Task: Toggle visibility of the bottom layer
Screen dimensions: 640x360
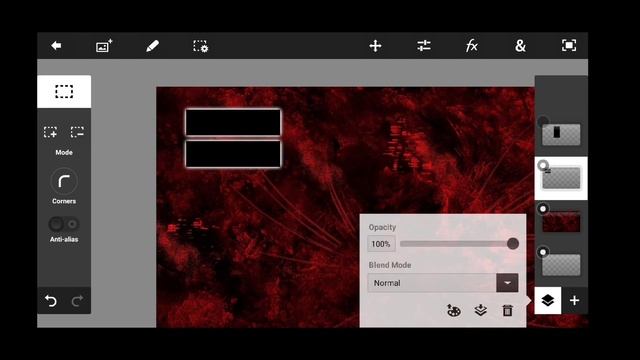Action: pos(543,252)
